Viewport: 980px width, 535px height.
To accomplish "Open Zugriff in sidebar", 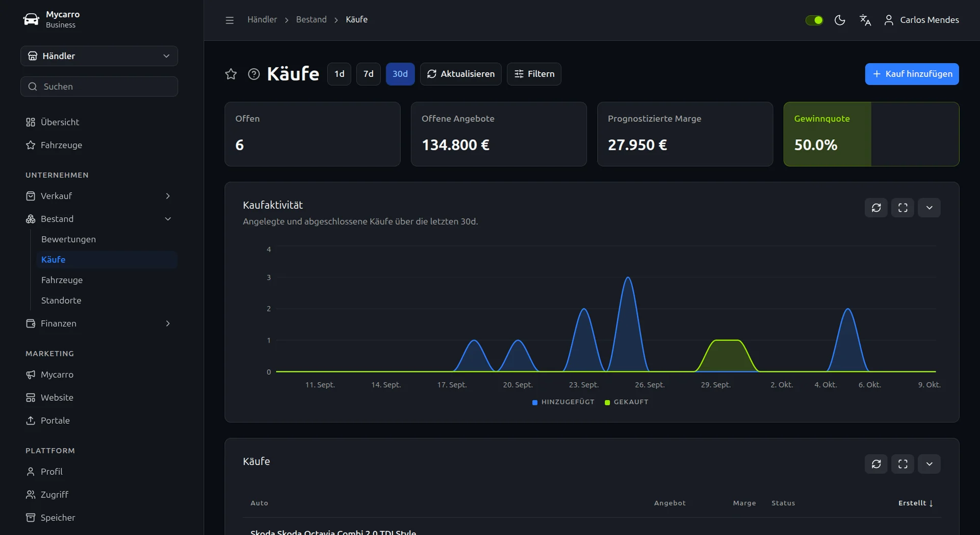I will pos(99,494).
